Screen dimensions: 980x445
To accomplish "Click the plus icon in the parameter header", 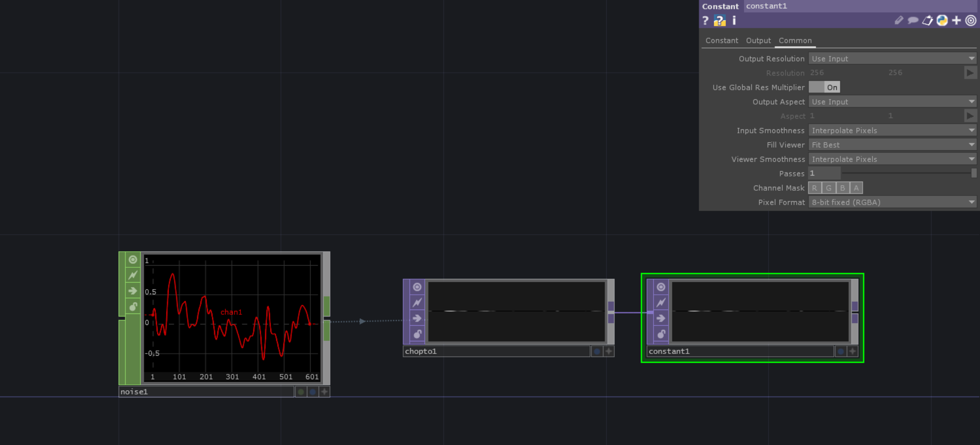I will 956,20.
